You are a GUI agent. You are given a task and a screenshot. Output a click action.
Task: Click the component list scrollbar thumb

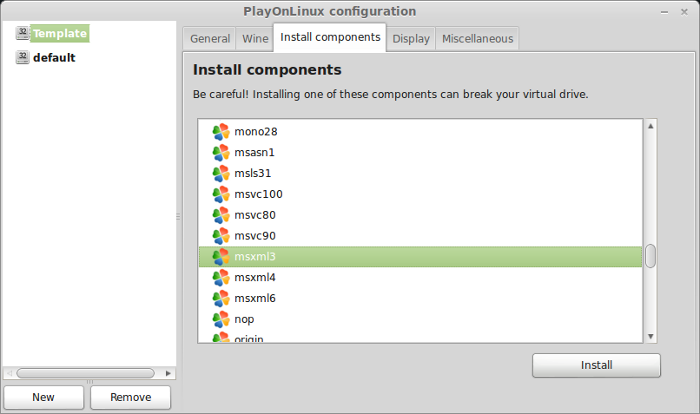(650, 256)
